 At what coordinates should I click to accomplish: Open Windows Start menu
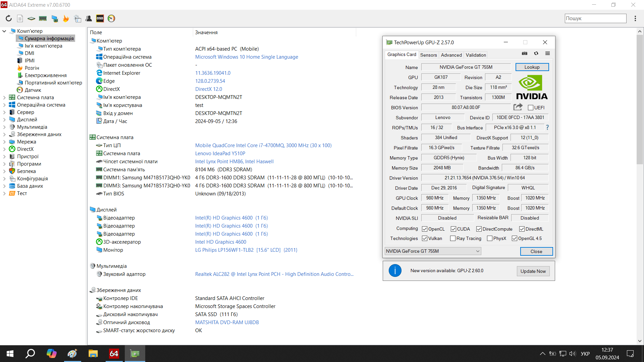coord(10,354)
